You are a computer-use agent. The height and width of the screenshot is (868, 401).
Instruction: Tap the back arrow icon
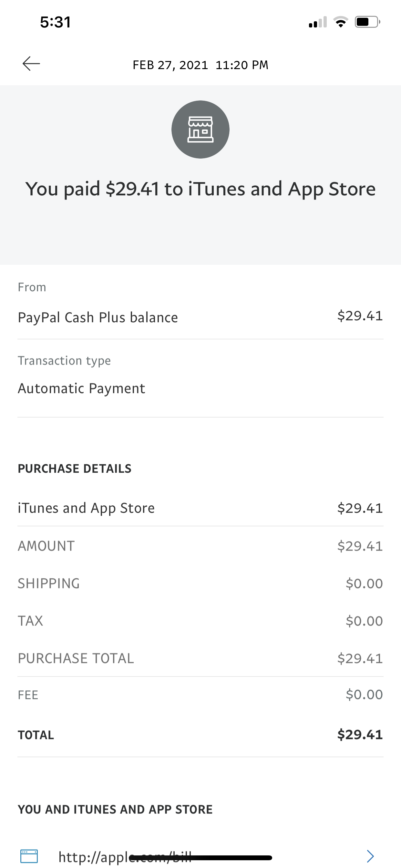click(31, 64)
